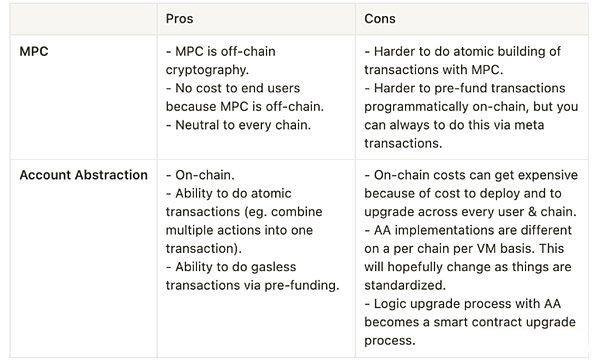This screenshot has height=362, width=600.
Task: Click 'No cost to end users' line
Action: pyautogui.click(x=237, y=88)
